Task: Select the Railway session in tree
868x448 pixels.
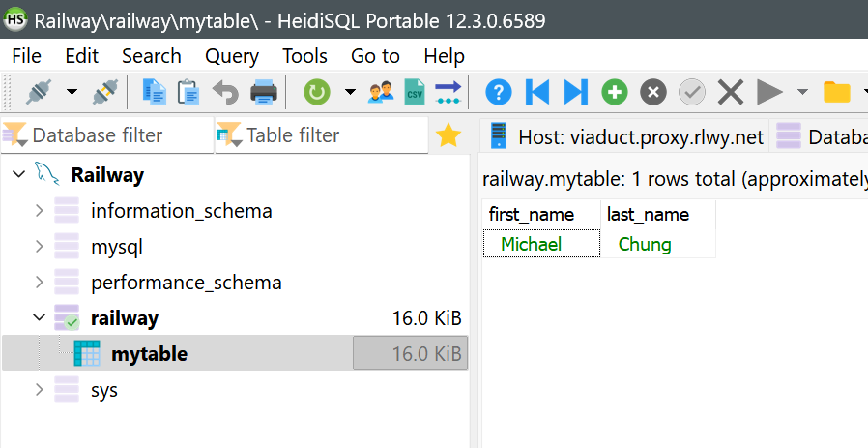Action: [107, 175]
